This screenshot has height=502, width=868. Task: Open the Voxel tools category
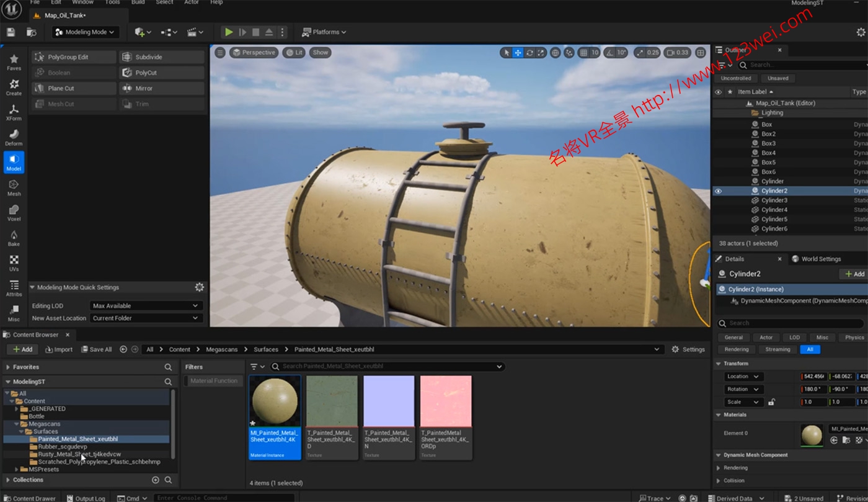point(14,213)
